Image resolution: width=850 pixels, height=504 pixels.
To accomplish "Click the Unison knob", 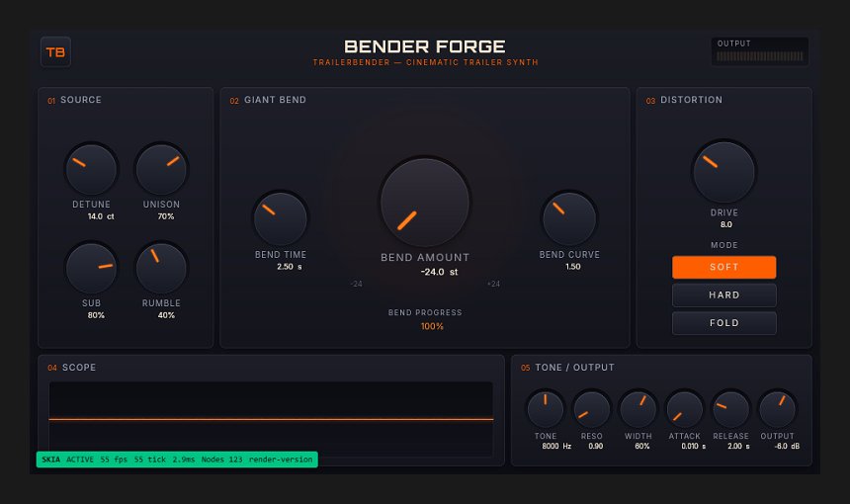I will pyautogui.click(x=161, y=169).
